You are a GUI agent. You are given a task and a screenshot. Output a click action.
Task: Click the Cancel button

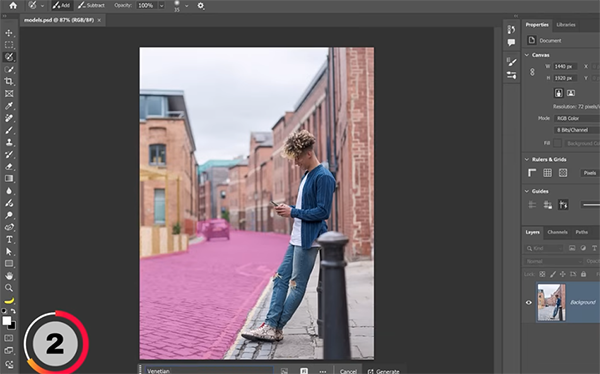point(348,371)
